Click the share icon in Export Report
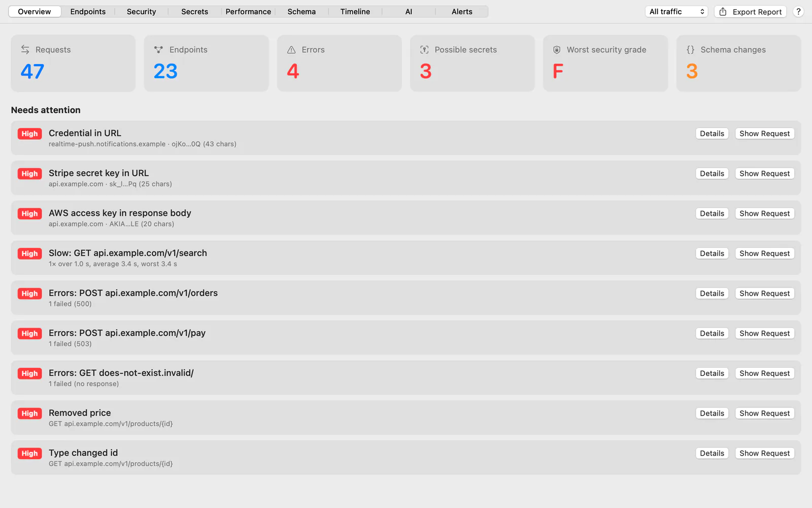This screenshot has height=508, width=812. point(723,12)
